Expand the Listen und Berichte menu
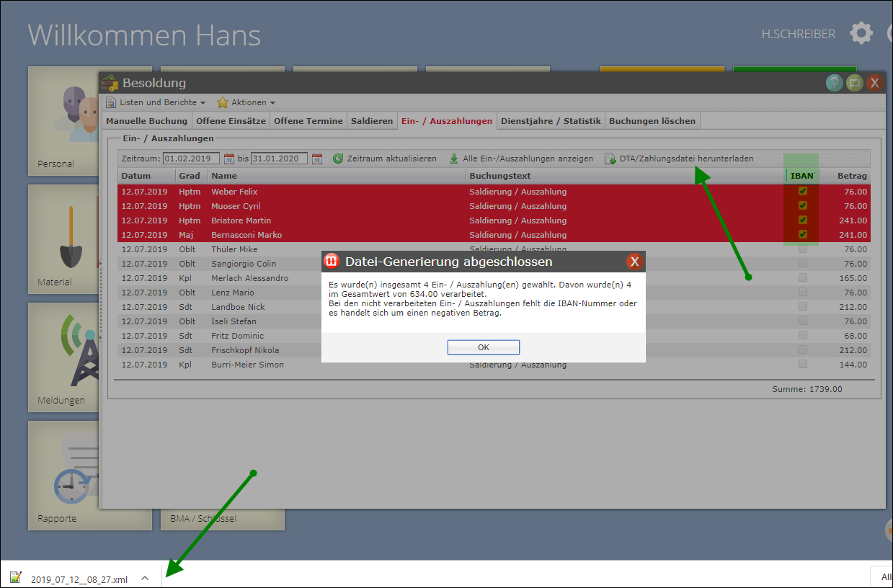The image size is (893, 588). click(156, 102)
